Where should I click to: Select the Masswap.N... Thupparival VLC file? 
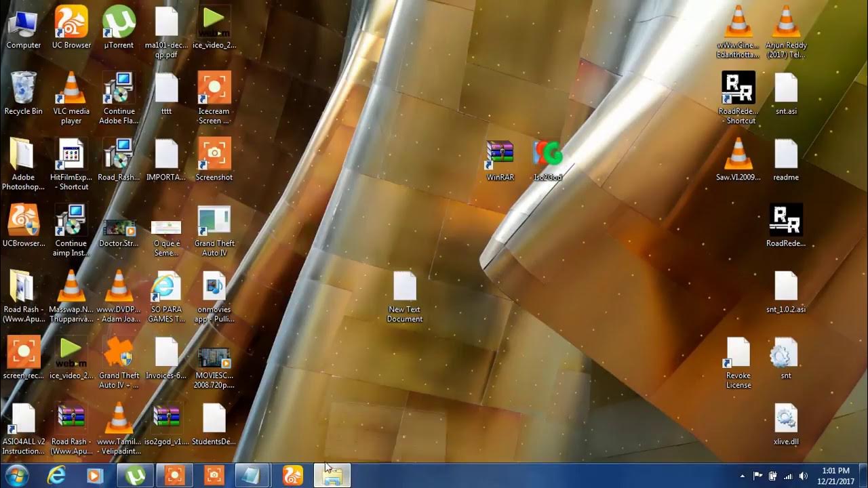pyautogui.click(x=71, y=297)
